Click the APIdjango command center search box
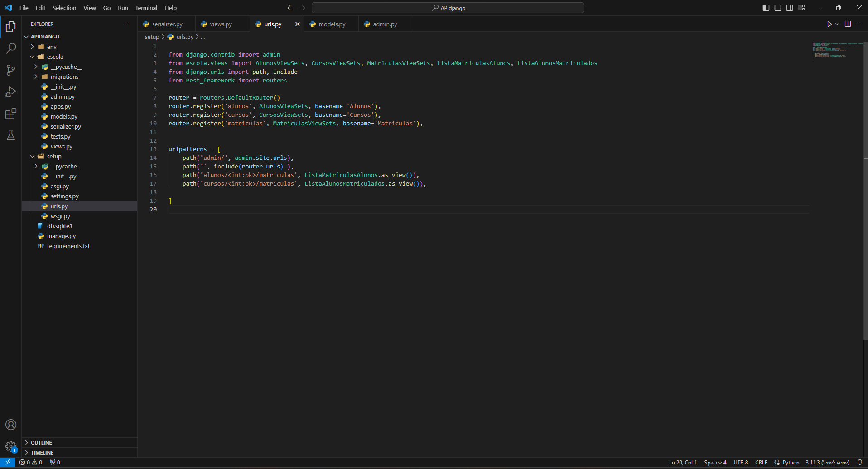The width and height of the screenshot is (868, 469). [448, 8]
